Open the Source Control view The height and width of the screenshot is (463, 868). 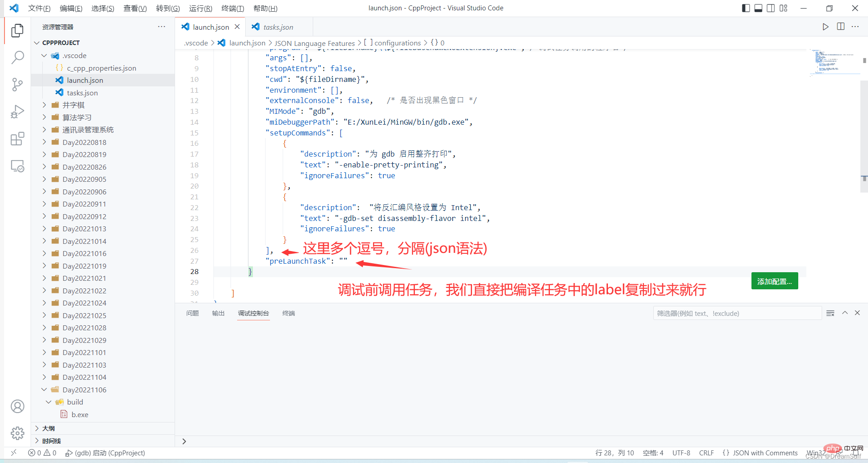pos(18,85)
